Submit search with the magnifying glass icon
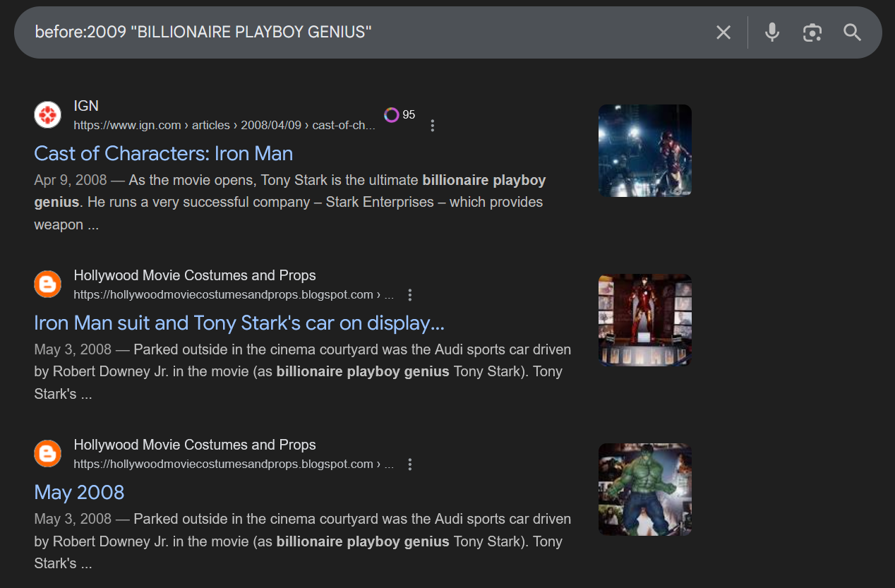The image size is (895, 588). pos(853,32)
